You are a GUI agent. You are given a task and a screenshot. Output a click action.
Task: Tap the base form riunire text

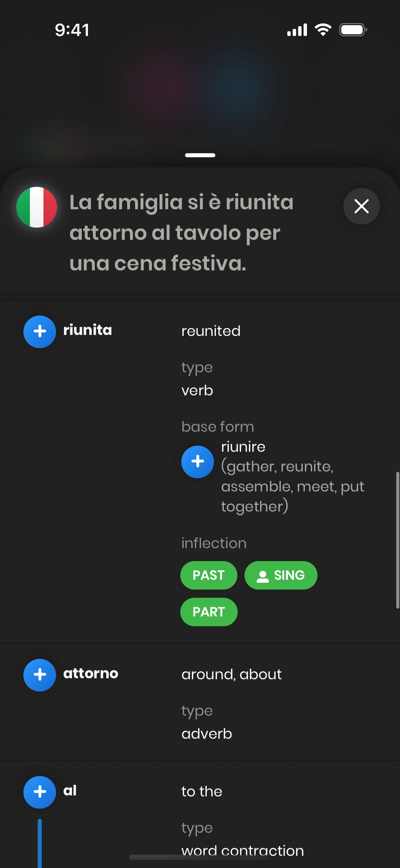(243, 447)
